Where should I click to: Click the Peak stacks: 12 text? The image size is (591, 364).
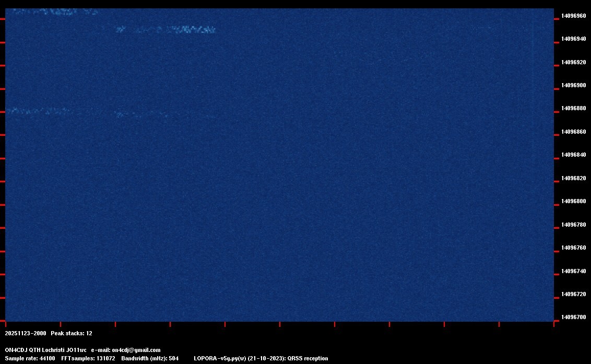tap(71, 333)
